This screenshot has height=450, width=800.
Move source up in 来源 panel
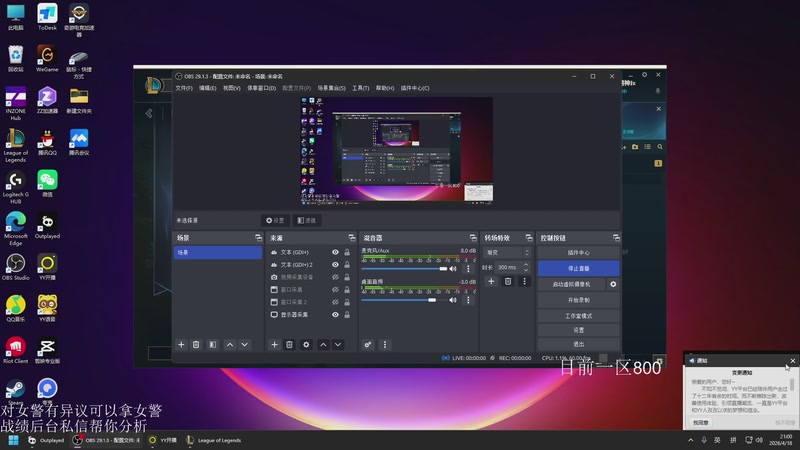pos(323,345)
